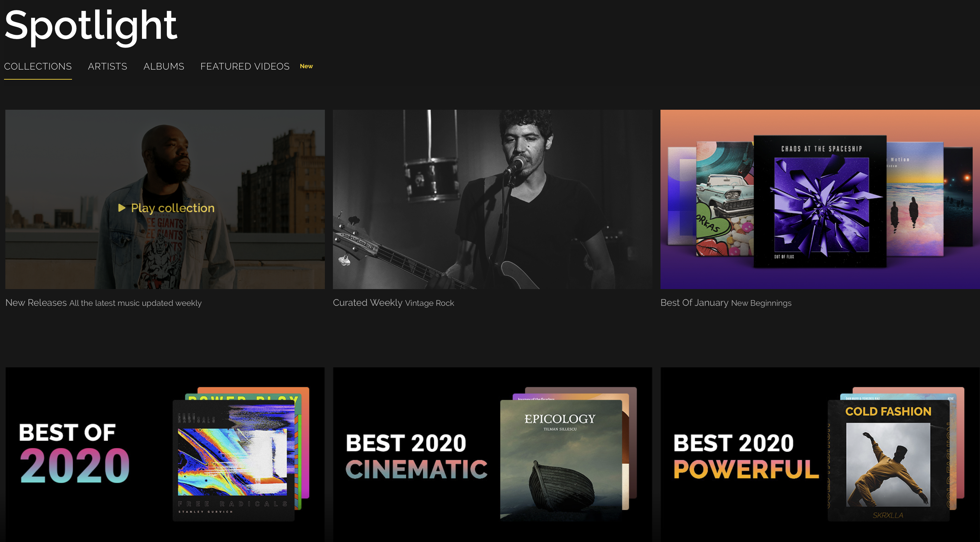Click the Chaos at the Spaceship album cover
The height and width of the screenshot is (542, 980).
pos(820,201)
